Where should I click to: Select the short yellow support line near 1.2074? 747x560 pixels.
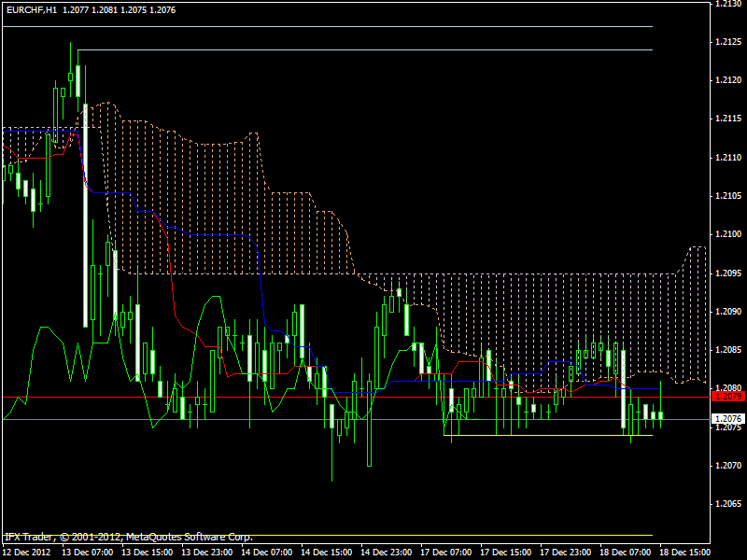548,435
